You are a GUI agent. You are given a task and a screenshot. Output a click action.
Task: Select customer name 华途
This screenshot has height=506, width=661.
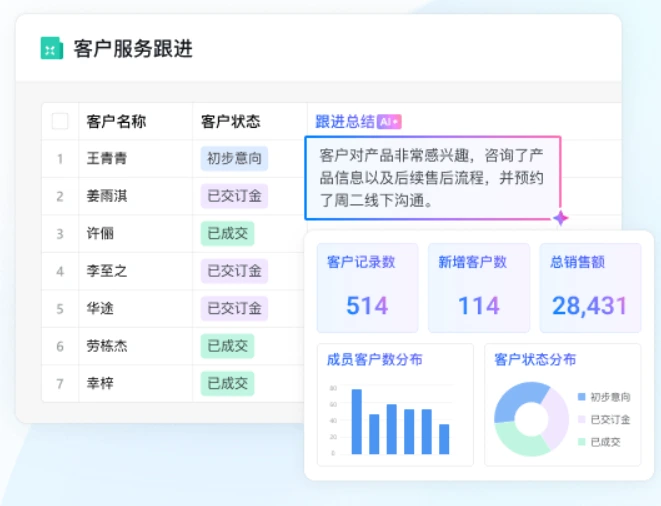(x=100, y=309)
